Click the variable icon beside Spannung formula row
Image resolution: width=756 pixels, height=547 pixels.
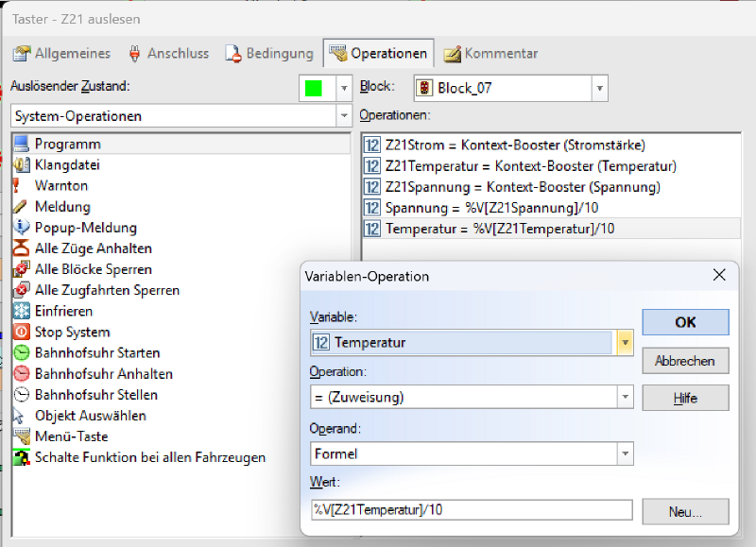(x=371, y=208)
